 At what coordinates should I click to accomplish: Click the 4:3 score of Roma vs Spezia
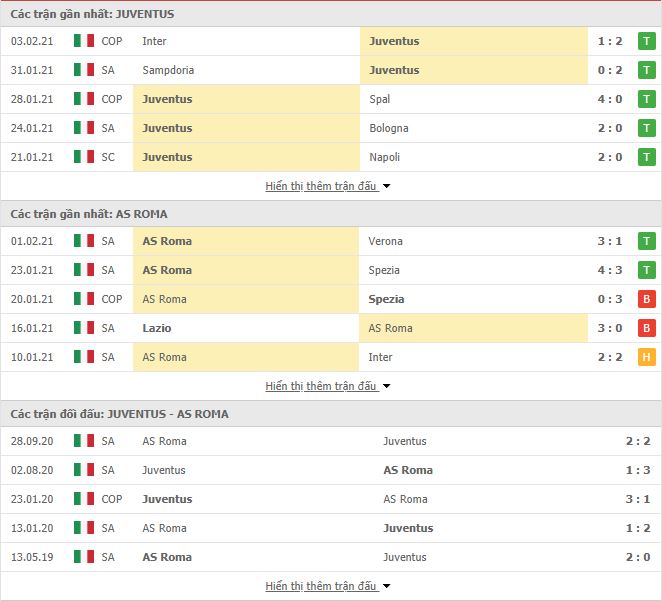tap(610, 270)
